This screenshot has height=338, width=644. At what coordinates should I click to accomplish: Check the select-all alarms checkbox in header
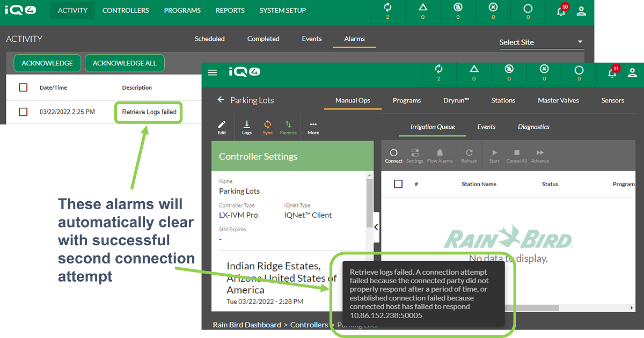[23, 87]
